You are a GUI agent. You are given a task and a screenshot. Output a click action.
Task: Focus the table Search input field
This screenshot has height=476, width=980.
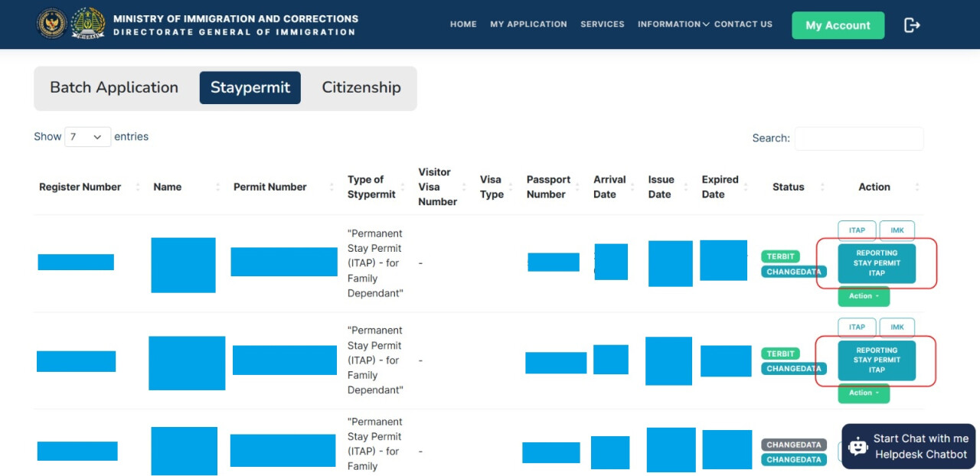(859, 139)
